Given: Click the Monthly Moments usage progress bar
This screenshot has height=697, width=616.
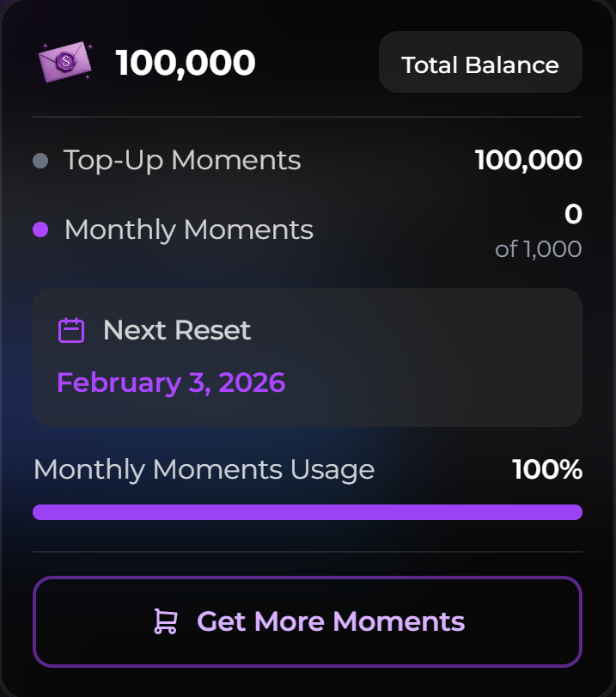Looking at the screenshot, I should coord(307,512).
